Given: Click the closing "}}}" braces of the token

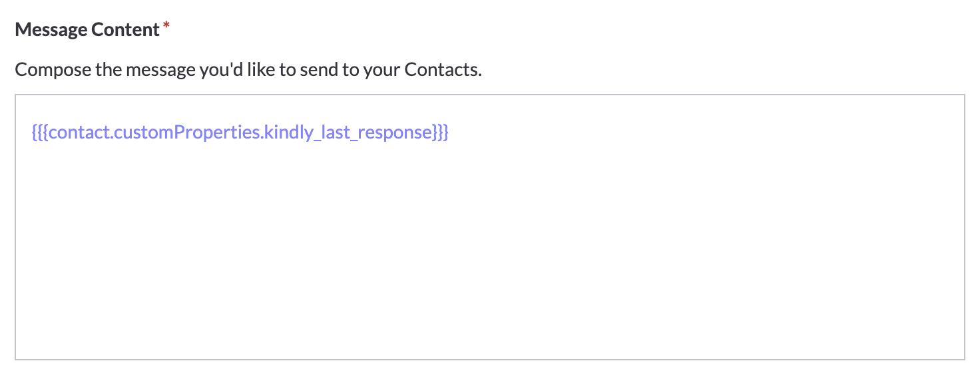Looking at the screenshot, I should [440, 133].
